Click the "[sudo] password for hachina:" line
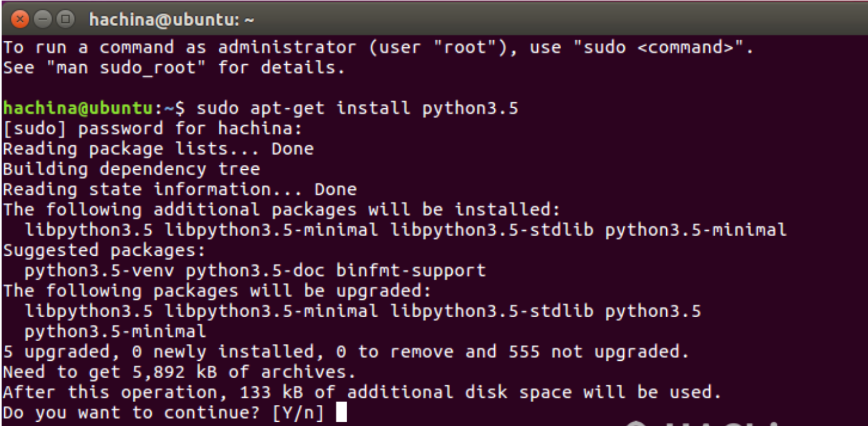Image resolution: width=868 pixels, height=426 pixels. (152, 128)
